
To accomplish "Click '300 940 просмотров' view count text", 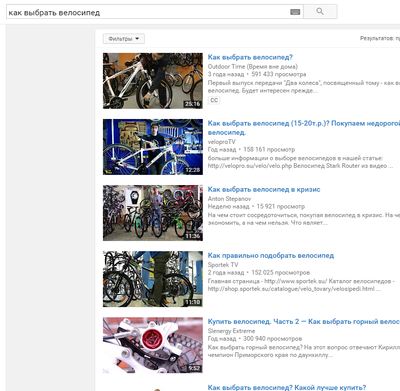I will click(x=273, y=338).
